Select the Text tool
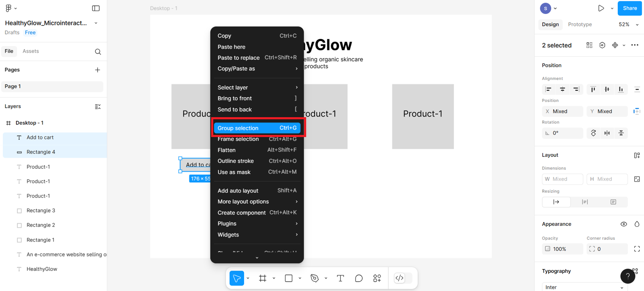Image resolution: width=644 pixels, height=291 pixels. pos(340,278)
